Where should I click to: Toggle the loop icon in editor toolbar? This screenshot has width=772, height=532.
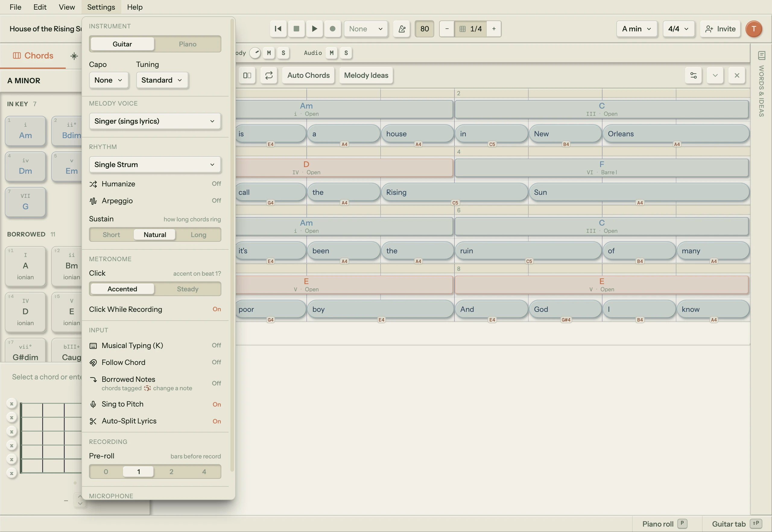click(269, 75)
